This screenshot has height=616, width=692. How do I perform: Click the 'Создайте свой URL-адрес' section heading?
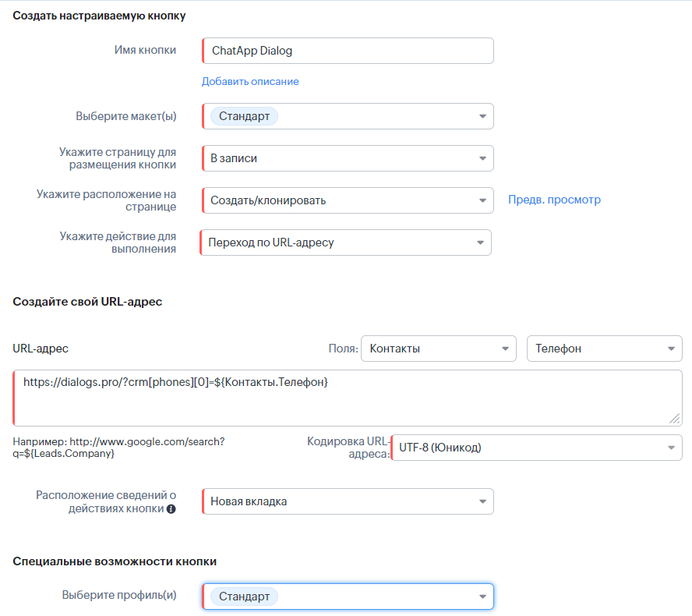[x=87, y=302]
